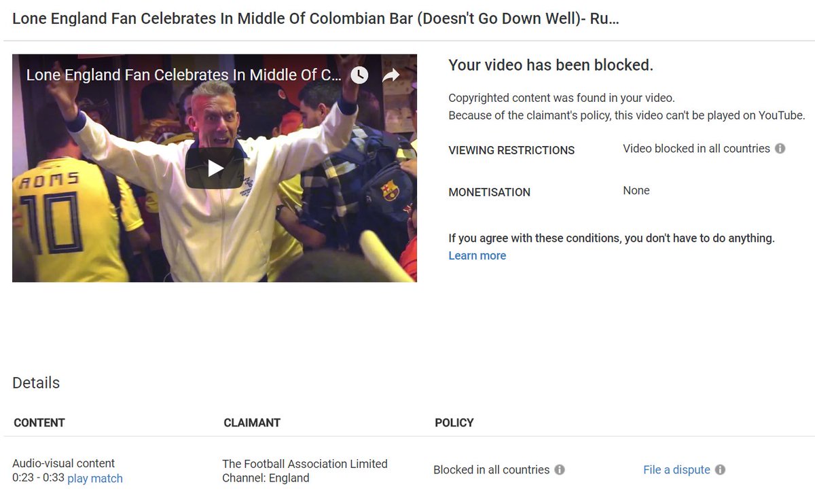The image size is (815, 504).
Task: Open info icon beside Video blocked in all countries
Action: tap(780, 149)
